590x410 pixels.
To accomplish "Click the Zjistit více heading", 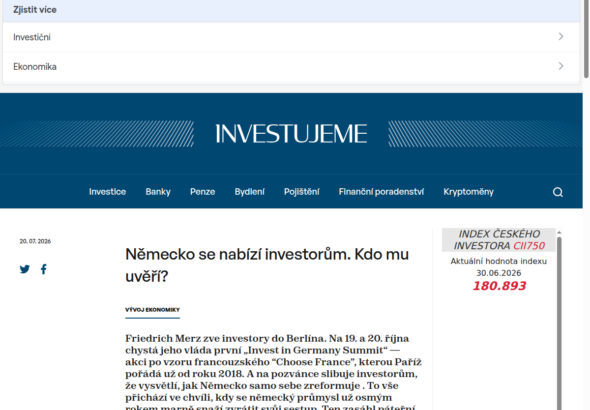I will pos(35,10).
